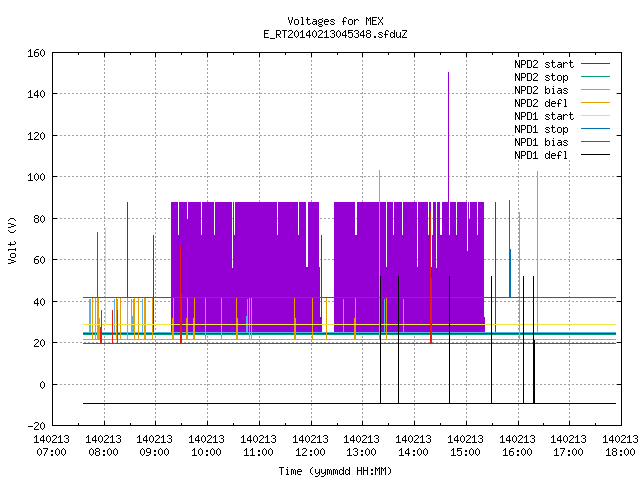Image resolution: width=640 pixels, height=480 pixels.
Task: Click the x-axis tick label 17:00
Action: (x=569, y=452)
